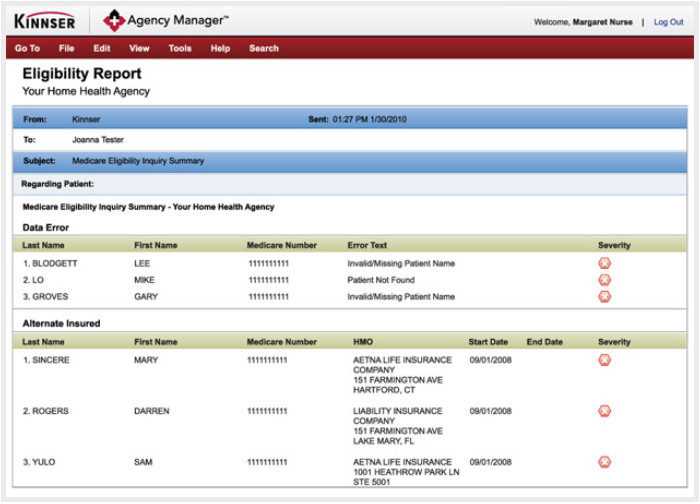Click Medicare number in MIKE LO row
This screenshot has width=700, height=504.
pos(268,280)
